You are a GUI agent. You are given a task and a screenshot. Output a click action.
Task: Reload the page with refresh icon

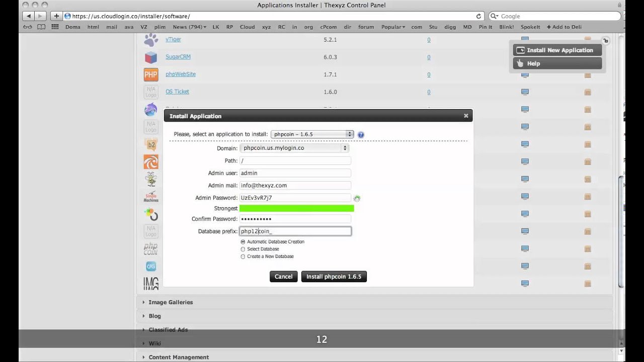point(479,16)
